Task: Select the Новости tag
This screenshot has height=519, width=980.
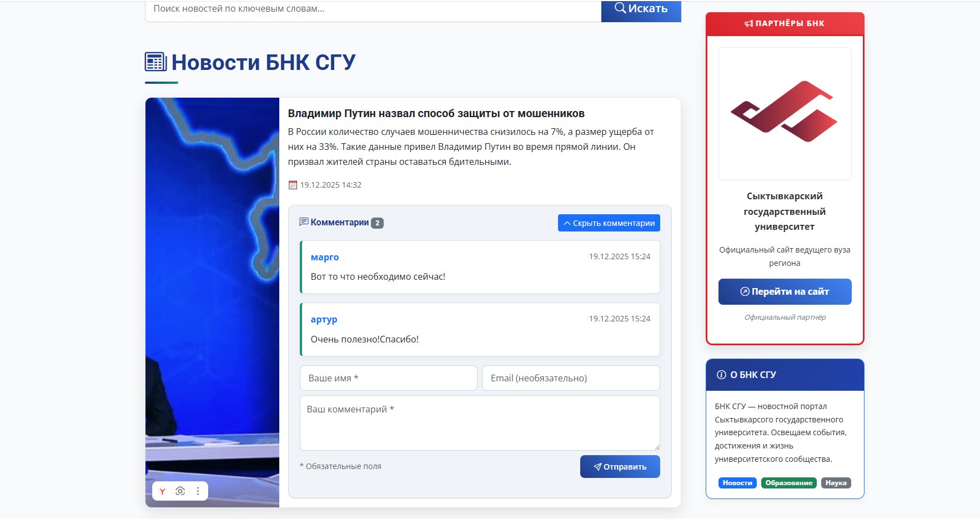Action: pos(737,483)
